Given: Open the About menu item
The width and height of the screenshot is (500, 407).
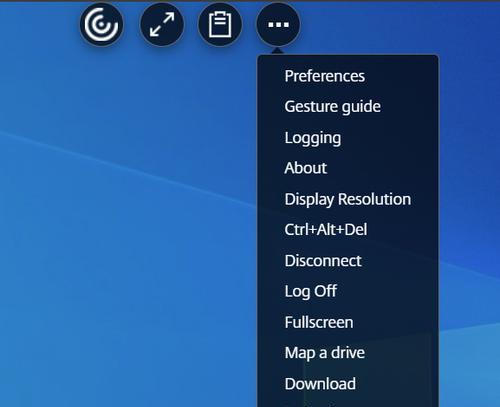Looking at the screenshot, I should pos(306,168).
